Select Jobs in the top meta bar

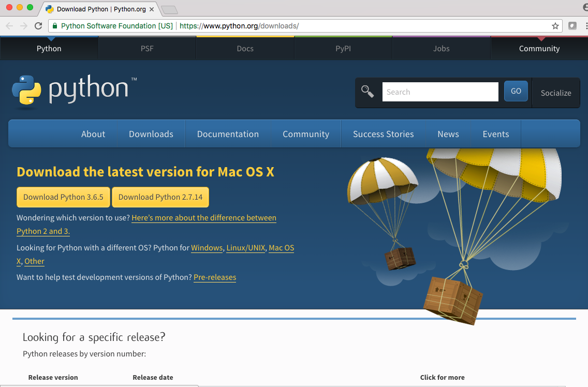click(x=442, y=49)
